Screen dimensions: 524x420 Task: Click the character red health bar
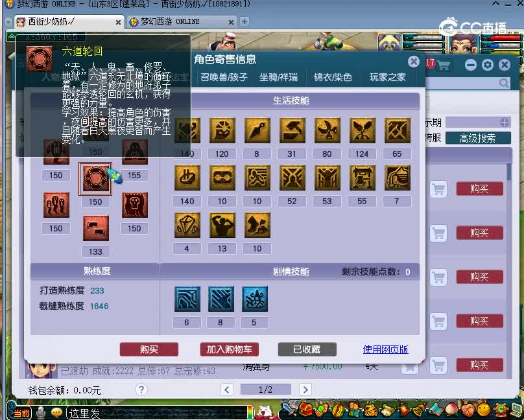[502, 38]
